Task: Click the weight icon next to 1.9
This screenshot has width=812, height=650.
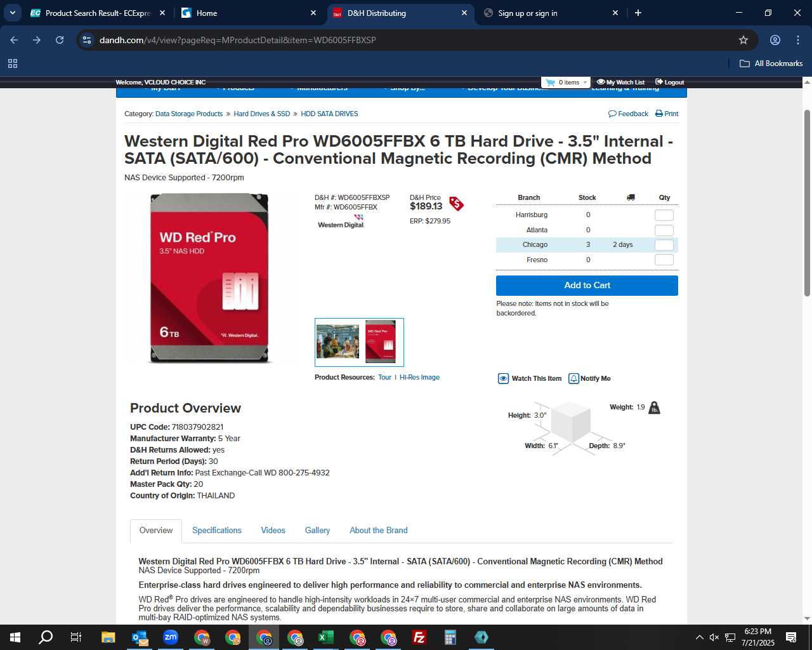Action: pos(654,408)
